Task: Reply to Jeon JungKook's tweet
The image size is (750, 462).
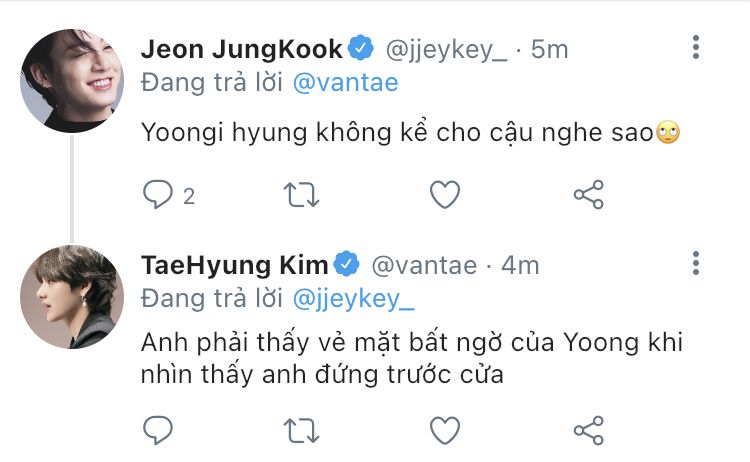Action: pos(159,194)
